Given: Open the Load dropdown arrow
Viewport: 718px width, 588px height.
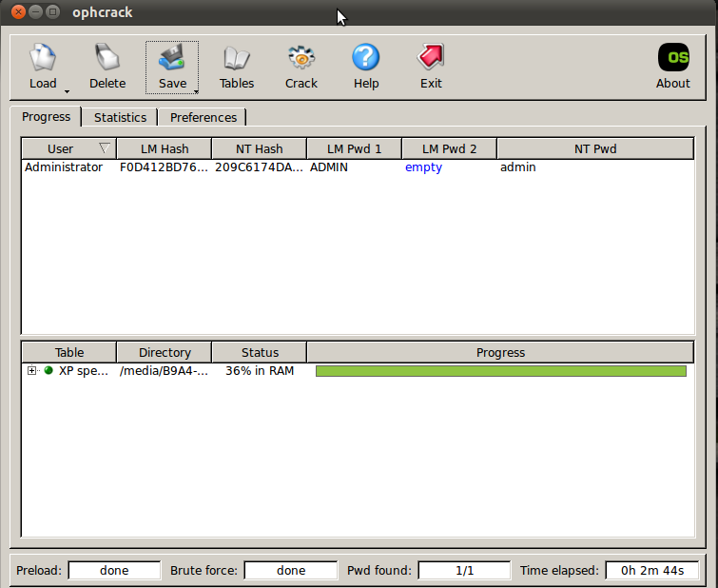Looking at the screenshot, I should point(67,91).
